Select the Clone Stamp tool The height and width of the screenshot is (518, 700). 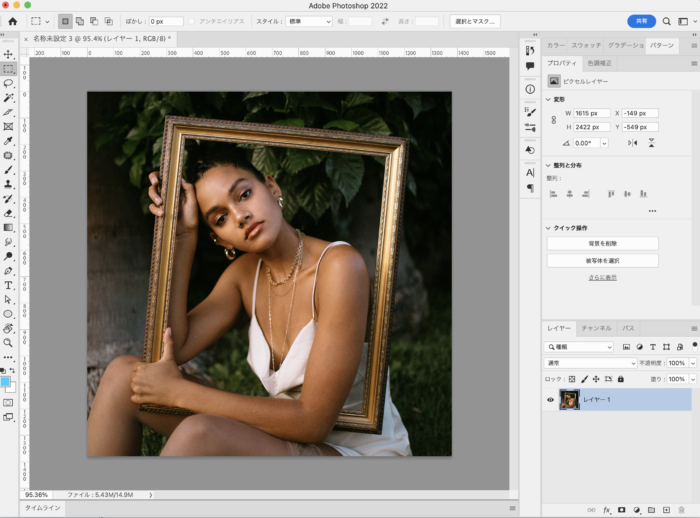point(8,184)
